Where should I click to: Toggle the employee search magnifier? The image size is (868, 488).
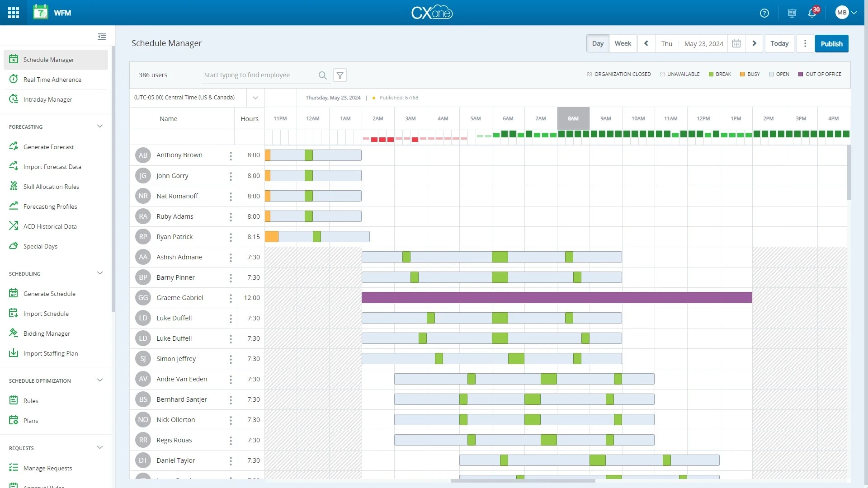[322, 75]
